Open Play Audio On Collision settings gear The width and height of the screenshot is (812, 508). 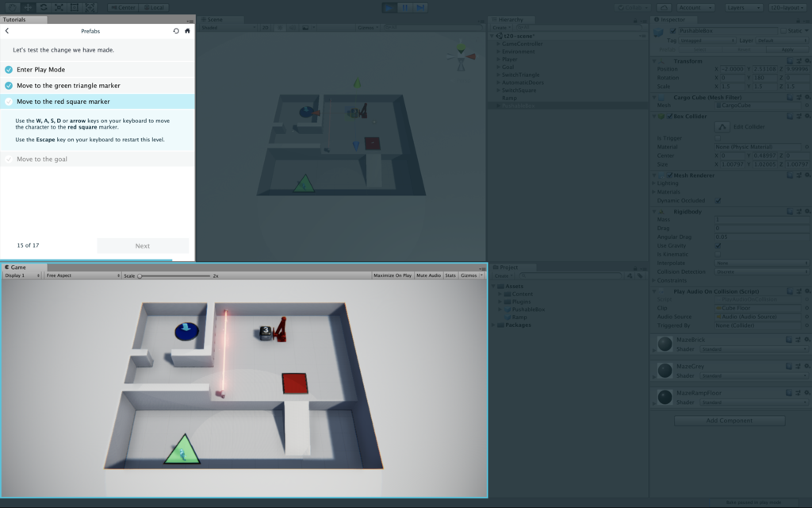pos(807,291)
